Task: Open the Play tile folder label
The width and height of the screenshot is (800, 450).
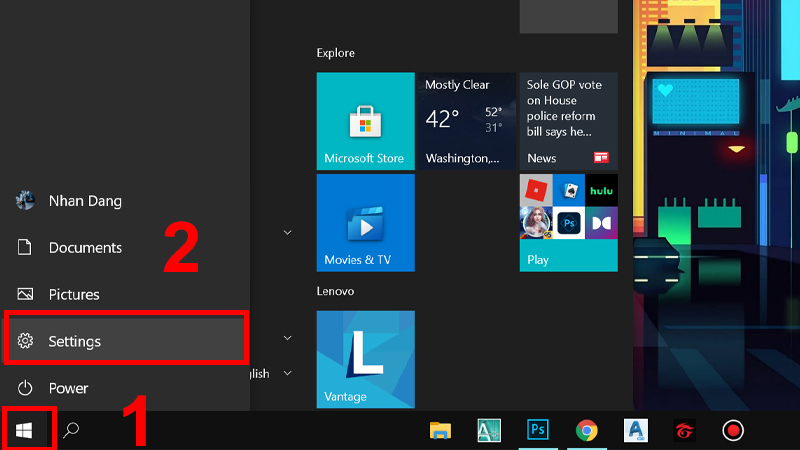Action: coord(538,260)
